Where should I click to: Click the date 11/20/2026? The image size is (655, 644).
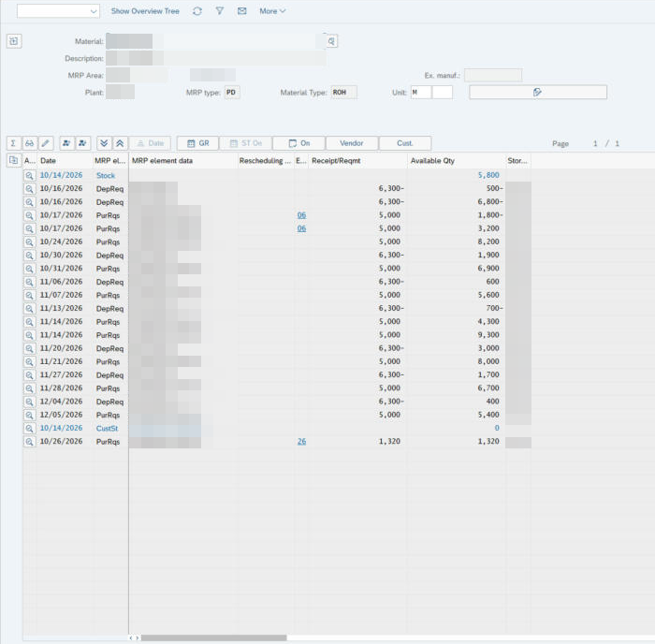click(61, 348)
